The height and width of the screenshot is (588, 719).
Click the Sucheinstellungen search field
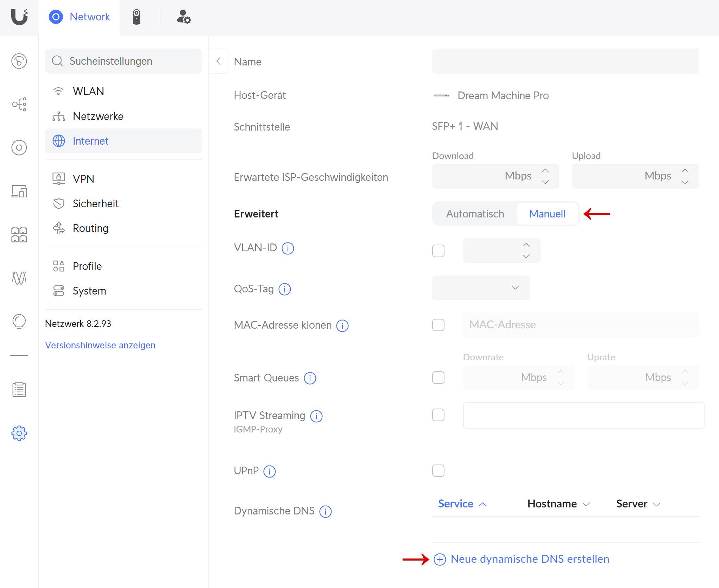[124, 61]
